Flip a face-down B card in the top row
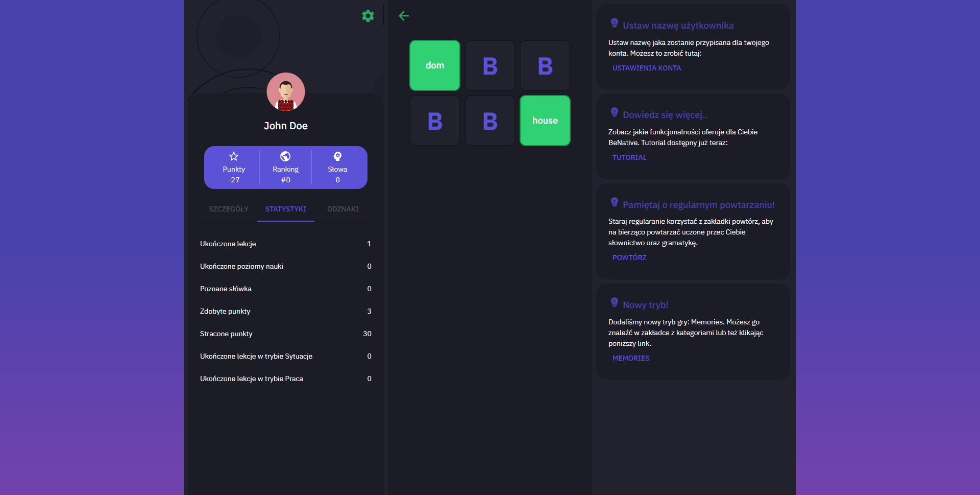The image size is (980, 495). [x=489, y=65]
